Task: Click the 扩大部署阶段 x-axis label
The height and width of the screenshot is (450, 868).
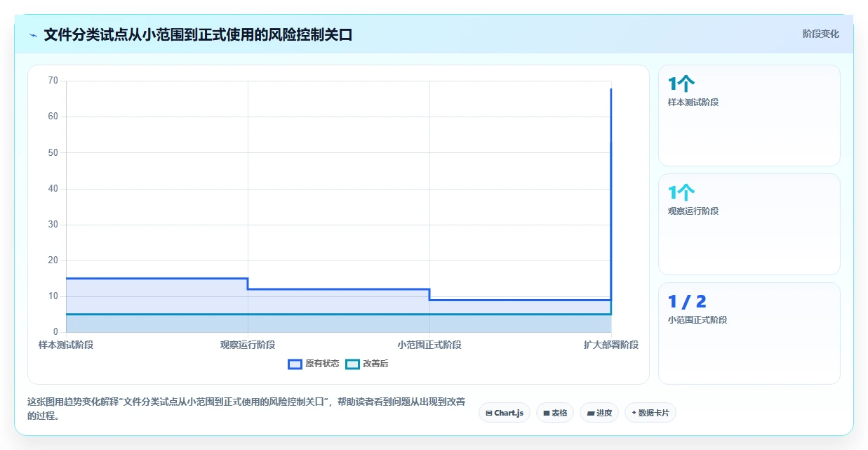Action: (611, 345)
